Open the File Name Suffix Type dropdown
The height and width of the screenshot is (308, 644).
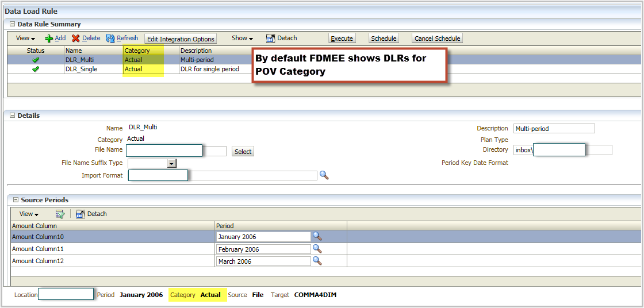[172, 163]
